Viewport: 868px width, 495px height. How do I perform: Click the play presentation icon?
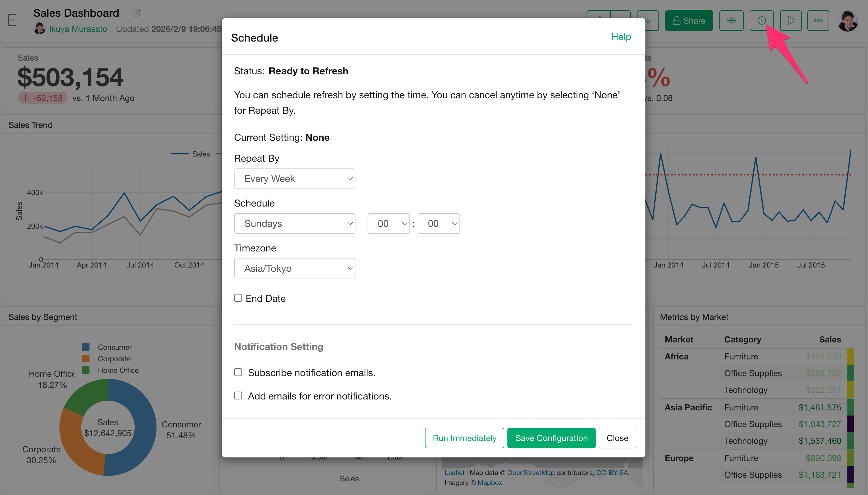coord(791,21)
